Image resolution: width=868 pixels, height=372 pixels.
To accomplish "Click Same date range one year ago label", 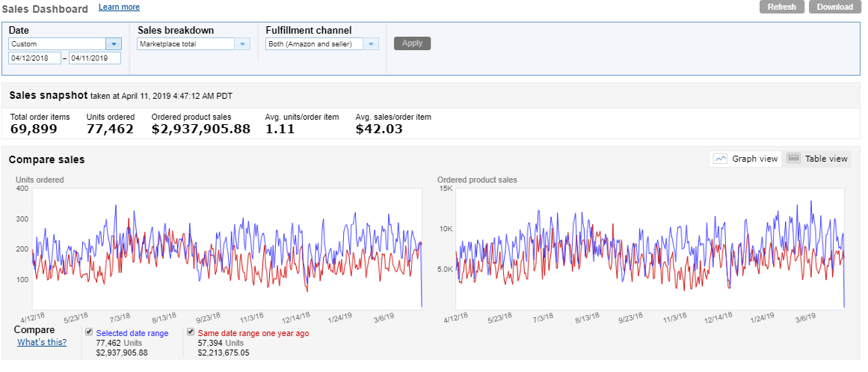I will tap(253, 333).
